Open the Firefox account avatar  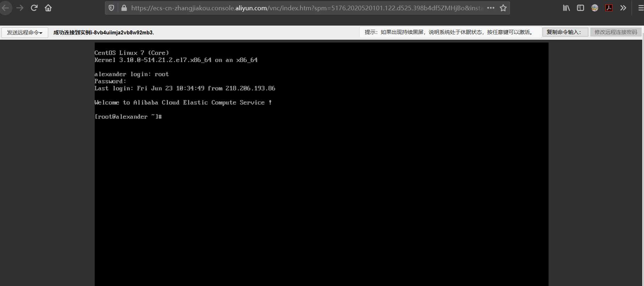[595, 8]
